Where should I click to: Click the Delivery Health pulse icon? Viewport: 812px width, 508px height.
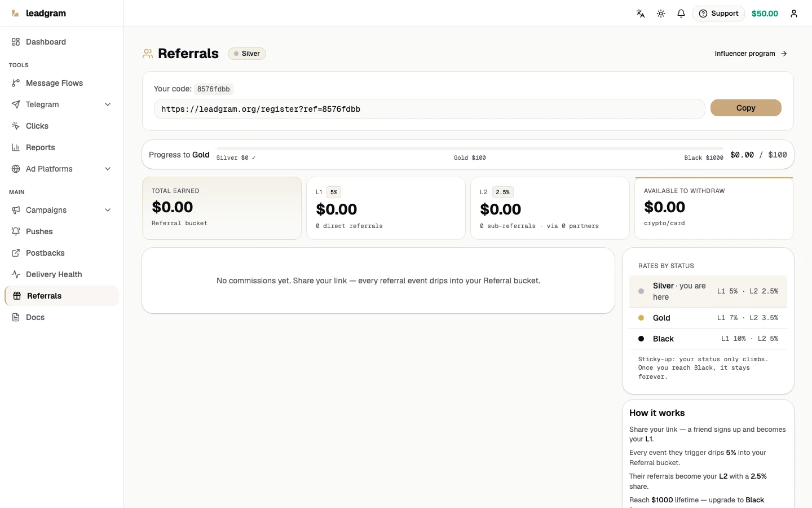pyautogui.click(x=16, y=274)
